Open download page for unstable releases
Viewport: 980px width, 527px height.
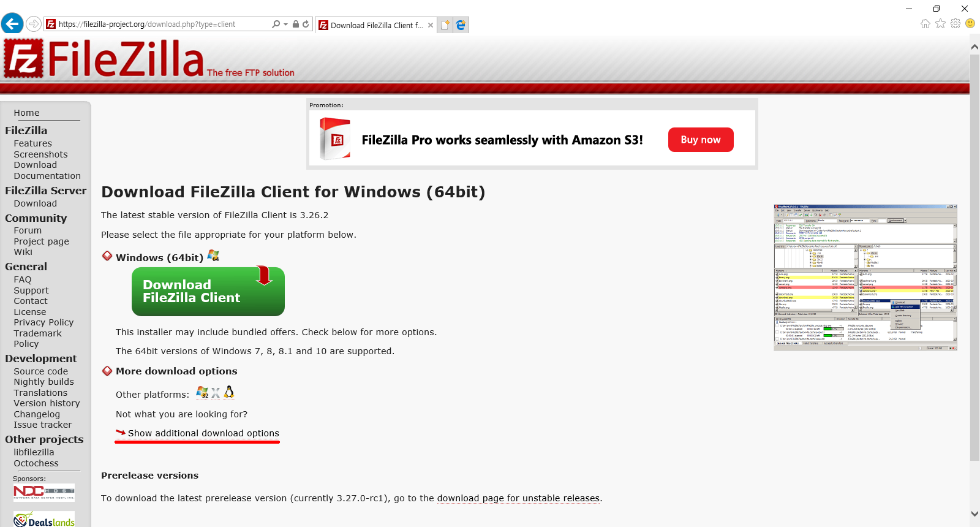(x=518, y=498)
